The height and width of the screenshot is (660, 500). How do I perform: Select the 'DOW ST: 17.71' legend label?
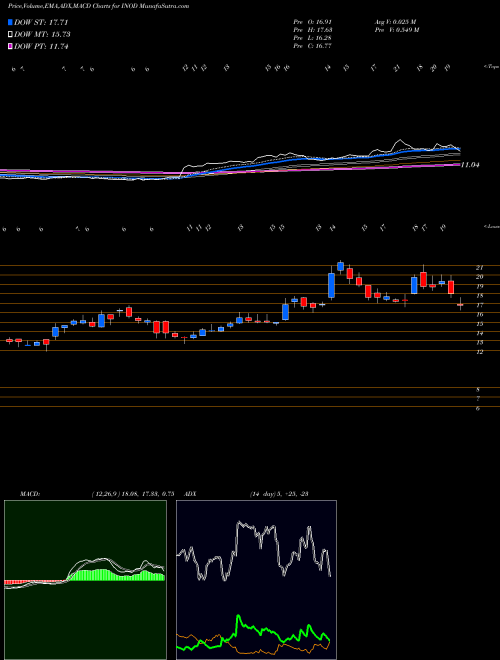tap(41, 22)
